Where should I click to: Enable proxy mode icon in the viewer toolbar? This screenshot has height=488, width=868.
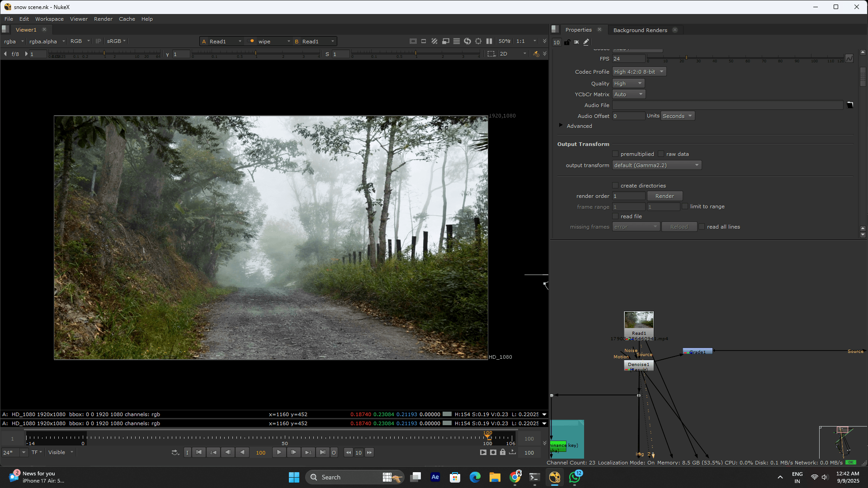pyautogui.click(x=445, y=41)
